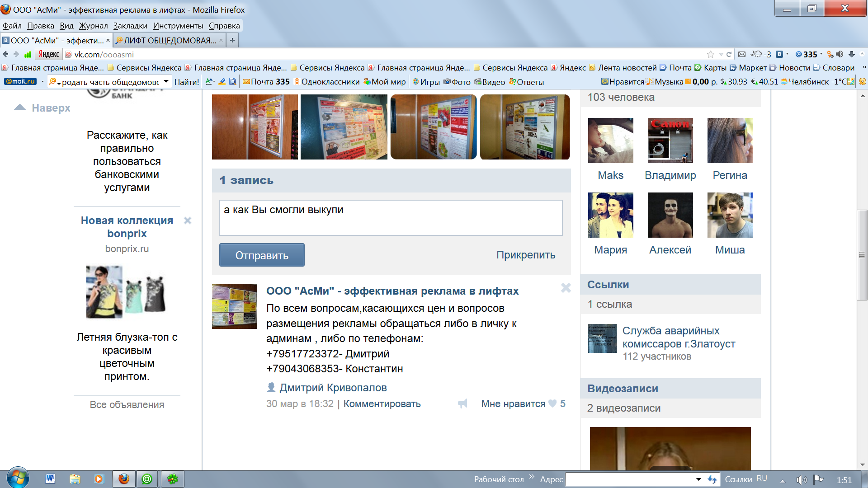Open Фото from the mail.ru toolbar
The height and width of the screenshot is (488, 868).
(x=457, y=82)
